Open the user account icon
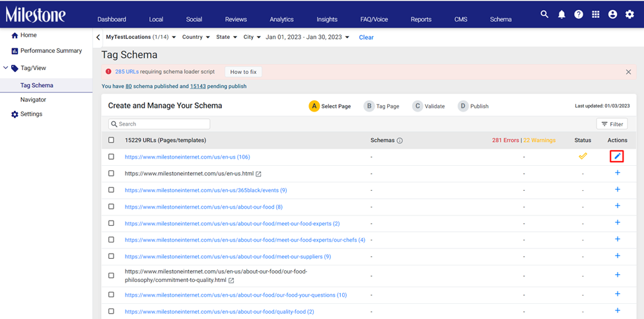Viewport: 644px width, 319px height. [x=613, y=15]
